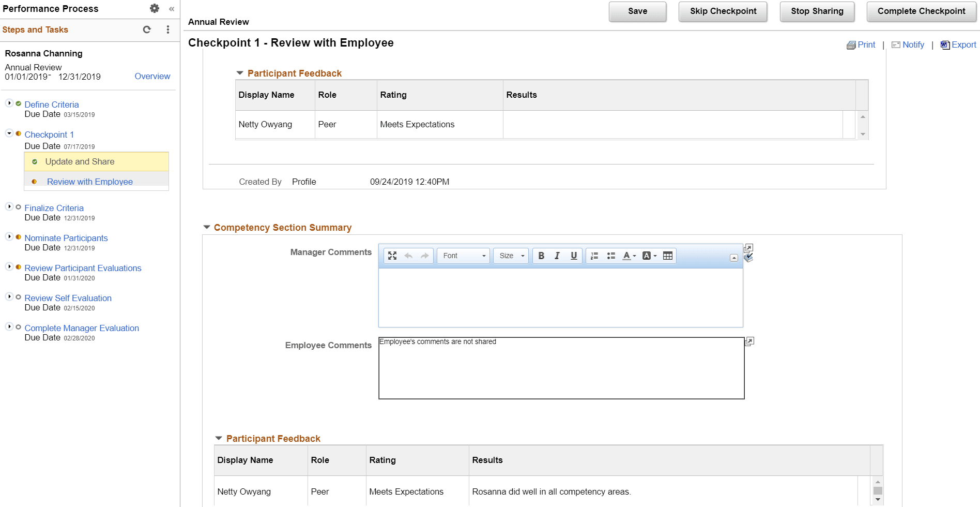Maximize the Manager Comments rich text editor
Screen dimensions: 980x507
(392, 256)
